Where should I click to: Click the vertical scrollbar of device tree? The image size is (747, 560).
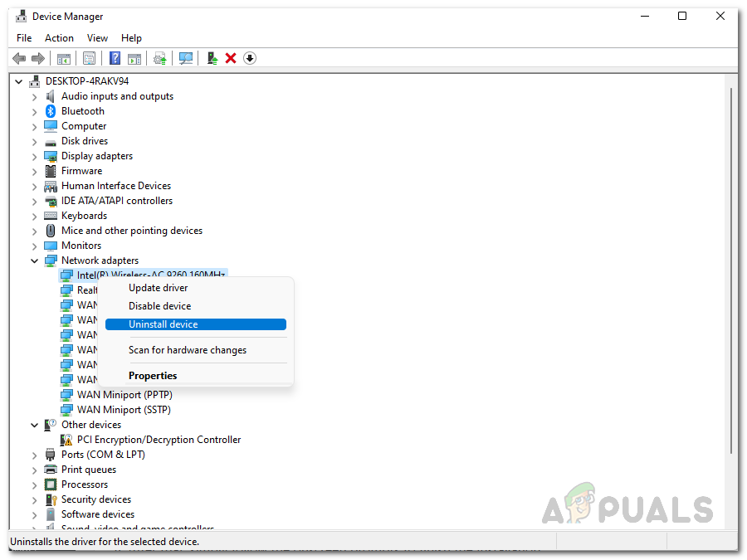click(731, 270)
